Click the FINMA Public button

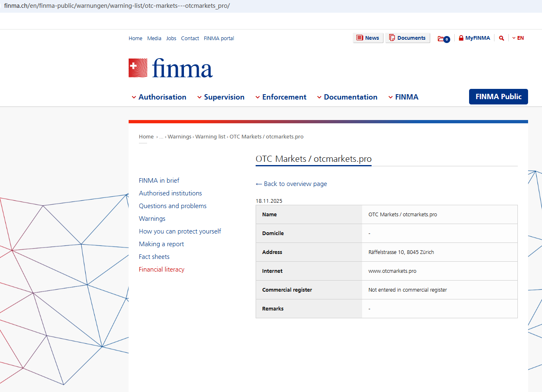coord(498,97)
